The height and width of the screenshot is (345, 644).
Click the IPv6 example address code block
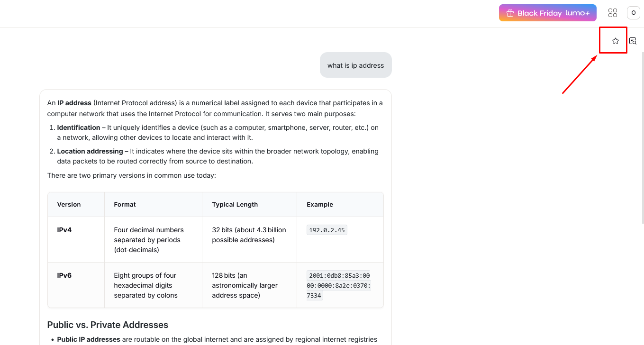pos(339,285)
